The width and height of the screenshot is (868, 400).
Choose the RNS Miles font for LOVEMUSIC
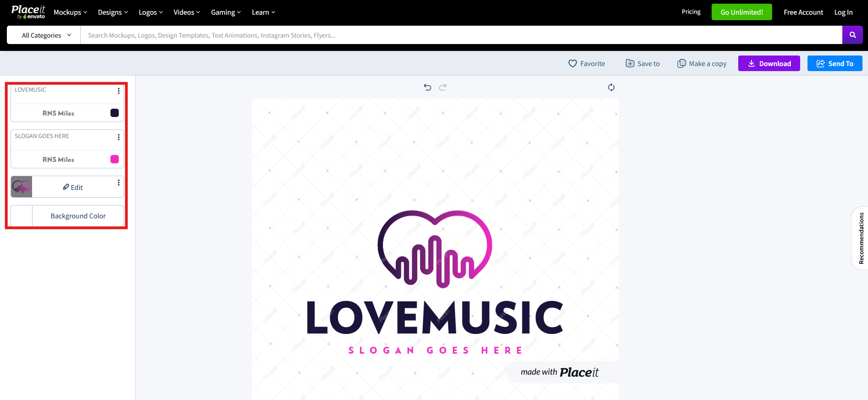pos(58,113)
